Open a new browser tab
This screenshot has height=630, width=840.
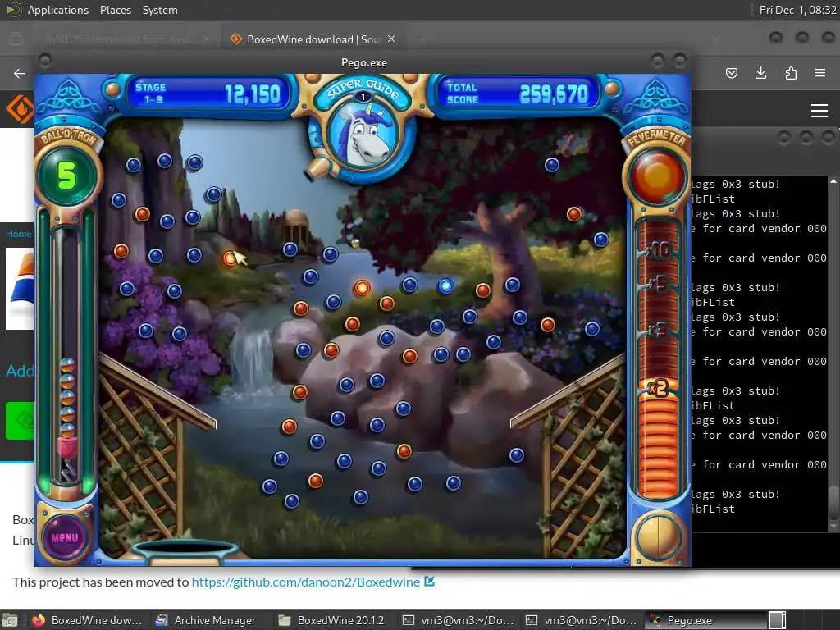(x=422, y=39)
